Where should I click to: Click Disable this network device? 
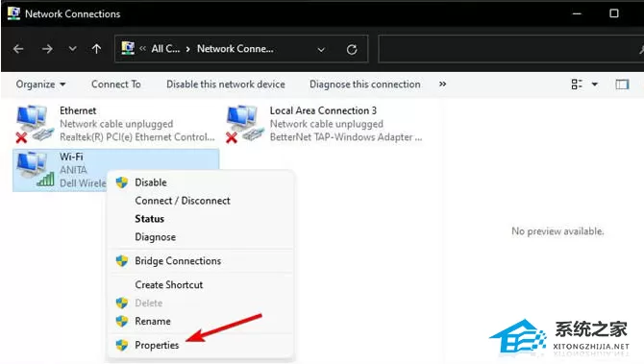[x=226, y=85]
